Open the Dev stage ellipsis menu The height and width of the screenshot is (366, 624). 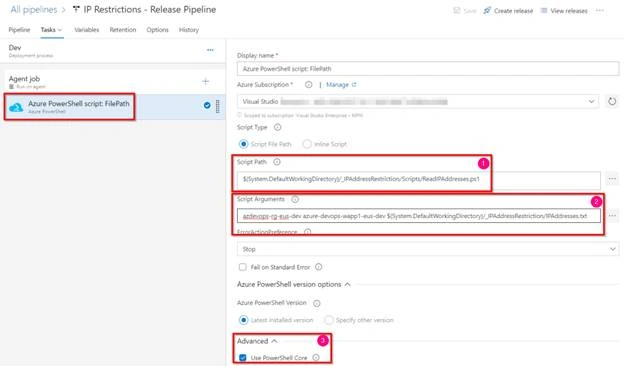[210, 50]
